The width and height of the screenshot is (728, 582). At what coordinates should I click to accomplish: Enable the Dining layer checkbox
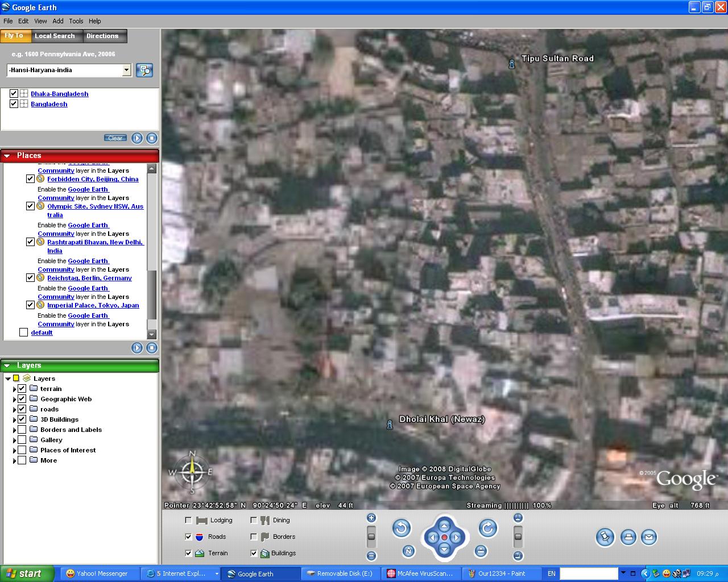coord(254,520)
